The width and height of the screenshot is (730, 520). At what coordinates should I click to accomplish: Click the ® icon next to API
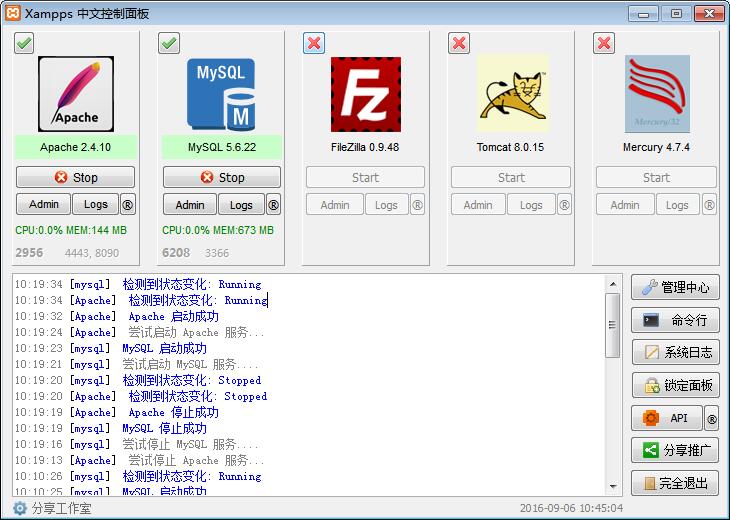712,419
